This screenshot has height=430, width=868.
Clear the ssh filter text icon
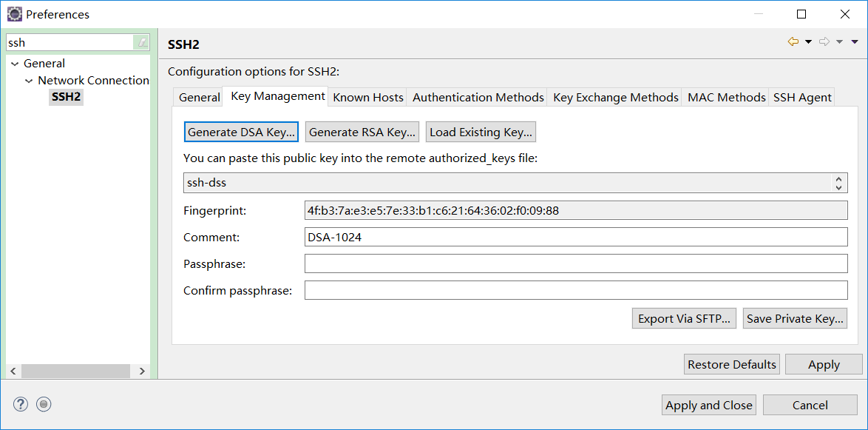coord(142,43)
